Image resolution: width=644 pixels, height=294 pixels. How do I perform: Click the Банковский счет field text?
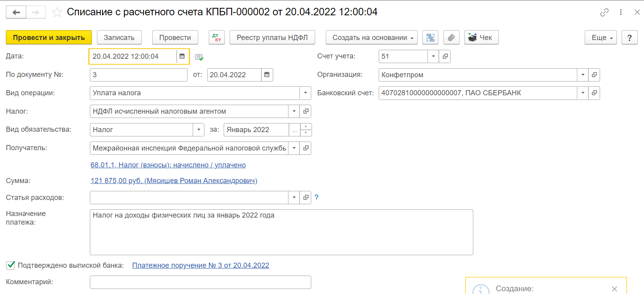coord(478,93)
